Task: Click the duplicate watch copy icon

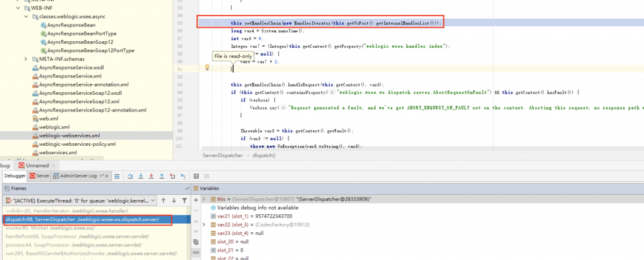Action: point(196,242)
